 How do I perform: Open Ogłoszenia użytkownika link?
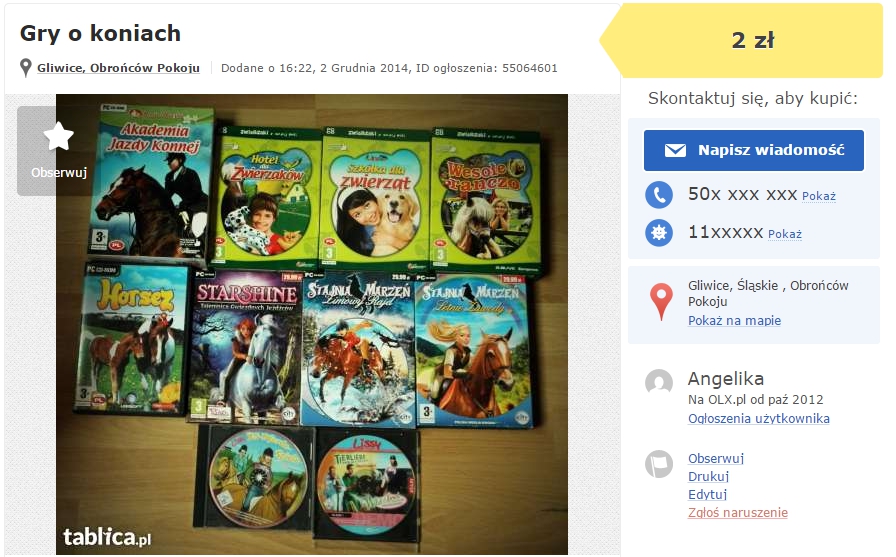(758, 419)
